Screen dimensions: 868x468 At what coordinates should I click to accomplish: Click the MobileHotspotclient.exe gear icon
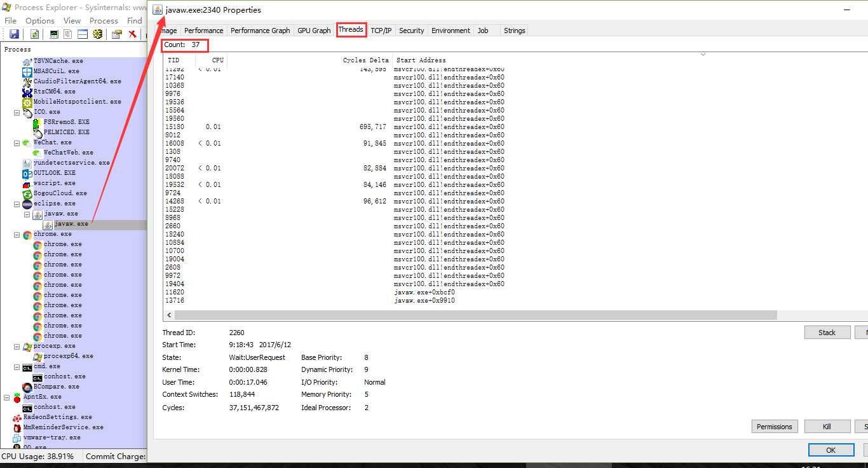27,102
